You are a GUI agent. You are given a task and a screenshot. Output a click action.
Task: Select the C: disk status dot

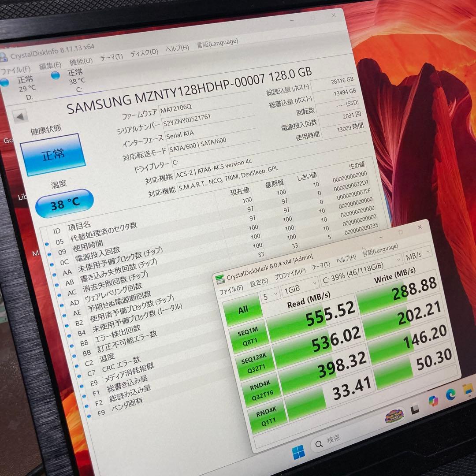click(x=56, y=75)
